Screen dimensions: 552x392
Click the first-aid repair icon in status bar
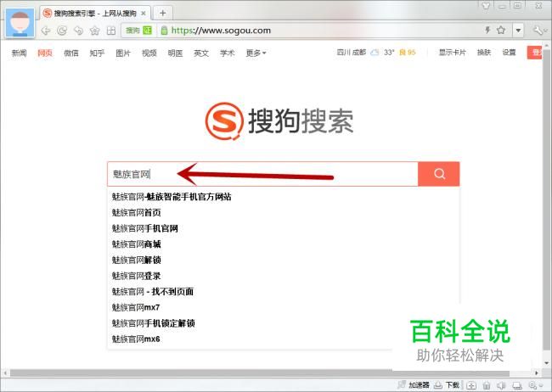click(x=471, y=385)
